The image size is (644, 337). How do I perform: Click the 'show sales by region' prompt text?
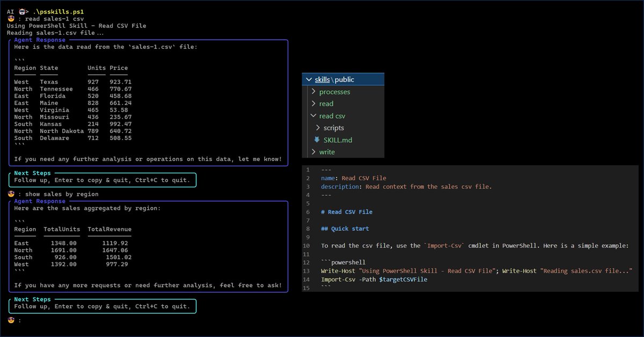(62, 194)
